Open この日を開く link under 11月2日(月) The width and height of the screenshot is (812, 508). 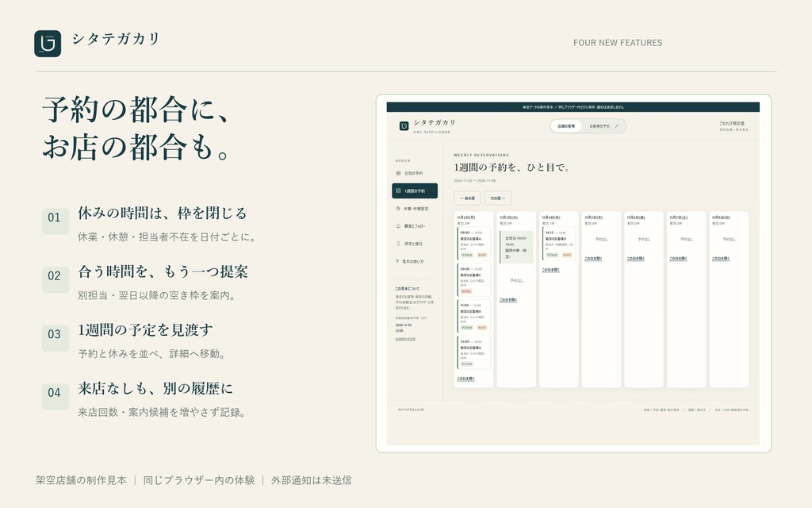(465, 379)
